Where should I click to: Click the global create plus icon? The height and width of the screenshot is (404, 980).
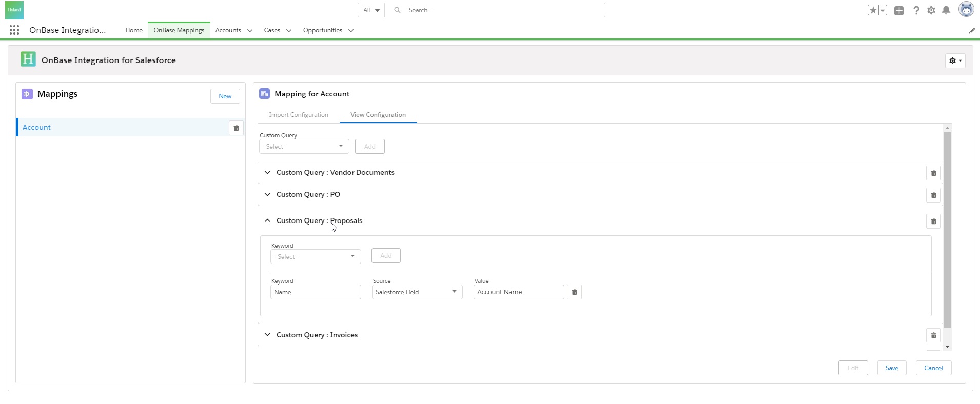(x=899, y=10)
